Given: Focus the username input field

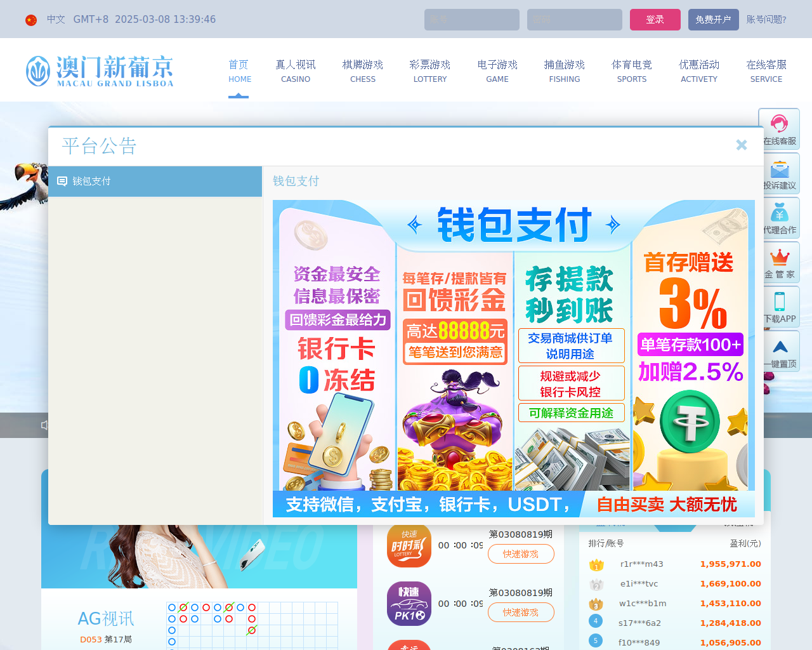Looking at the screenshot, I should (472, 20).
